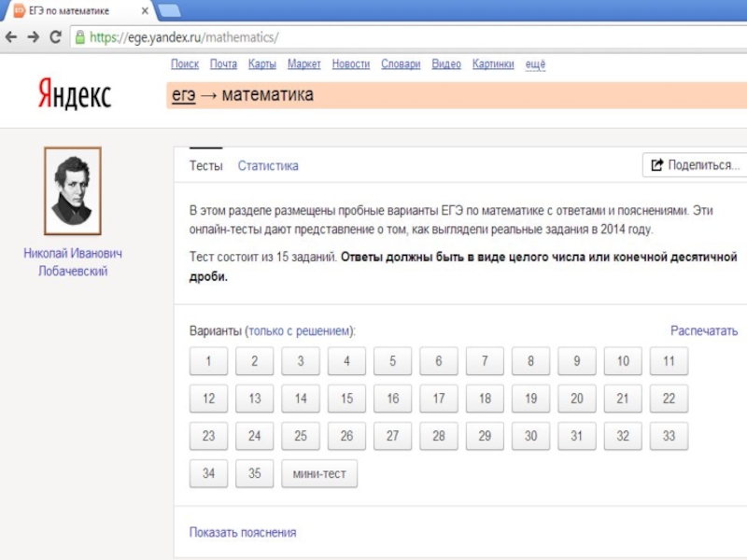Viewport: 747px width, 560px height.
Task: Open the Словари link
Action: point(401,64)
